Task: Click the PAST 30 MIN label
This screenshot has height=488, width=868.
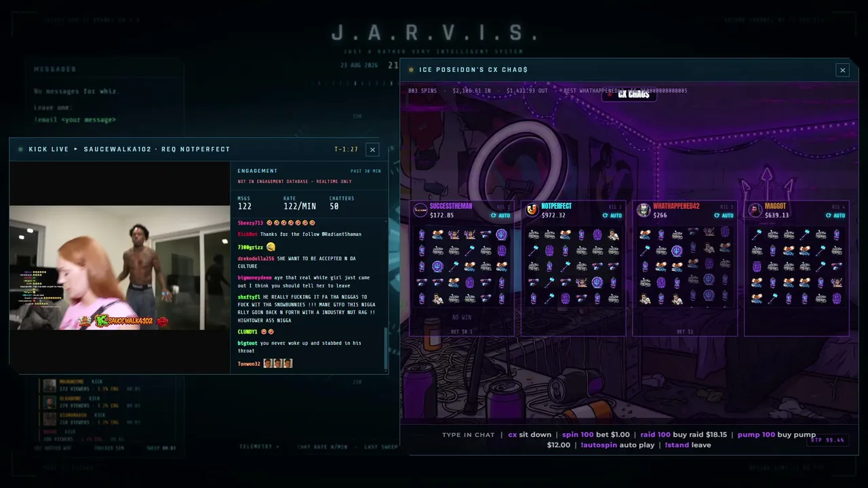Action: click(366, 171)
